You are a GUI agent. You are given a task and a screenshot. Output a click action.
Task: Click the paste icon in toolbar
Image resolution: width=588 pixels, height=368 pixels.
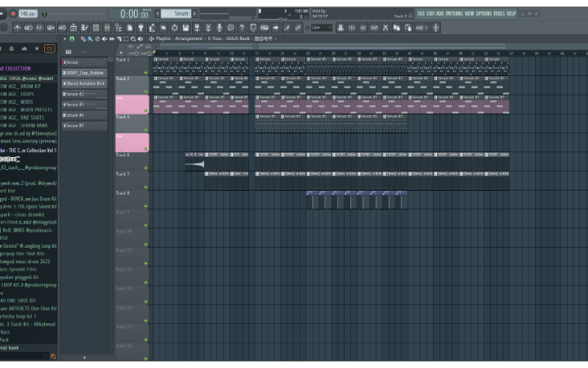408,28
